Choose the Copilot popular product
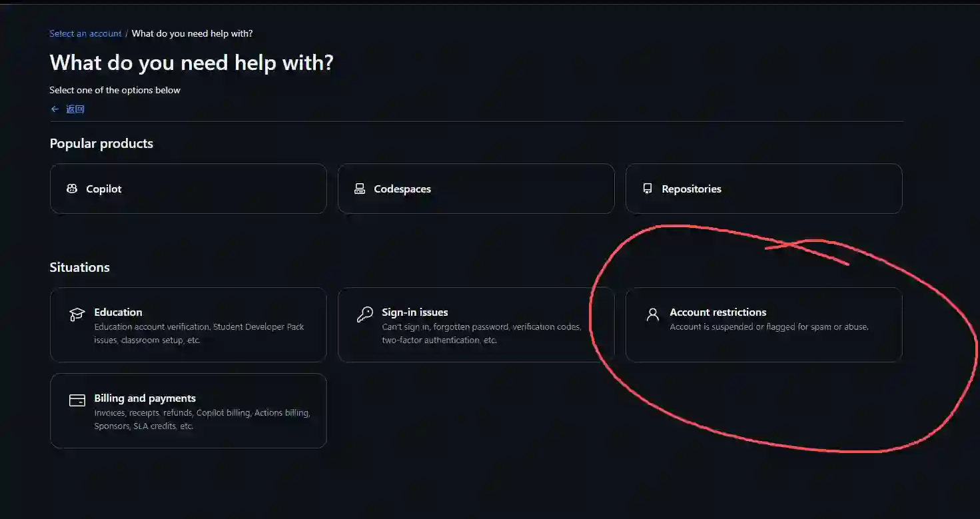980x519 pixels. pos(188,189)
